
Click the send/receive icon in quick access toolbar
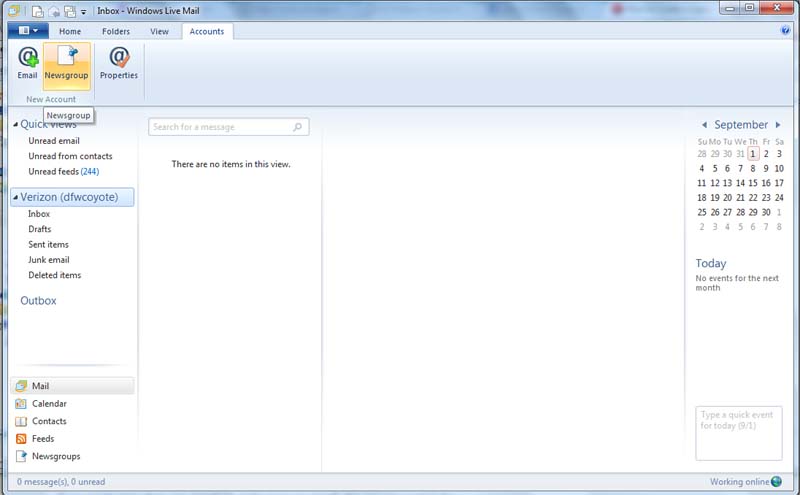(x=70, y=11)
